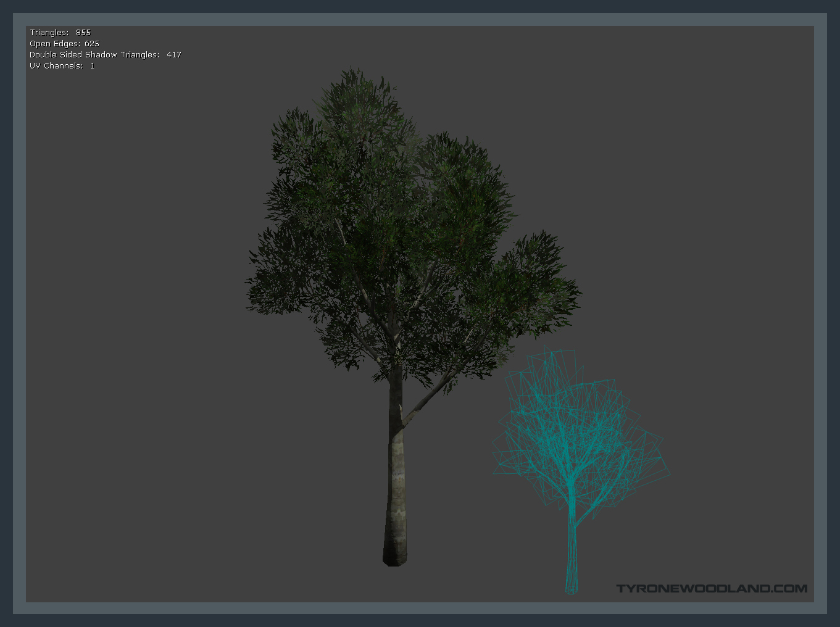The image size is (840, 627).
Task: Click the 'UV Channels: 1' text
Action: pos(62,66)
